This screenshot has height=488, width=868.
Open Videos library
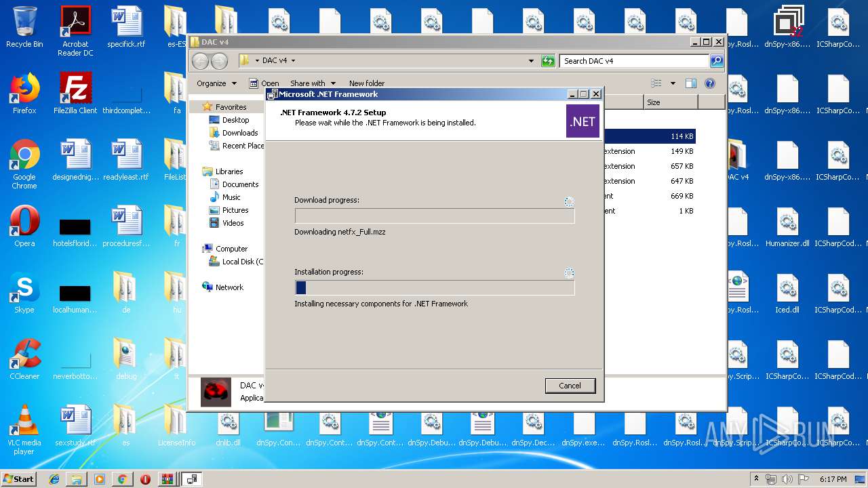(x=233, y=223)
